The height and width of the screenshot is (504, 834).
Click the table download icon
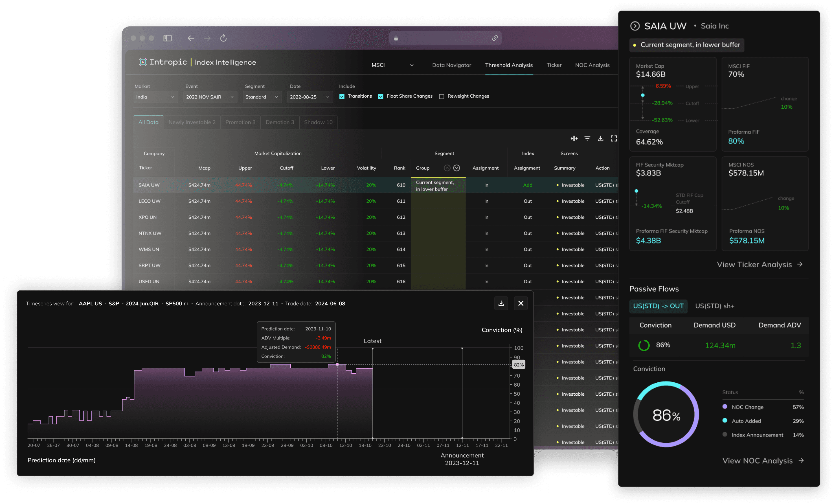coord(600,139)
